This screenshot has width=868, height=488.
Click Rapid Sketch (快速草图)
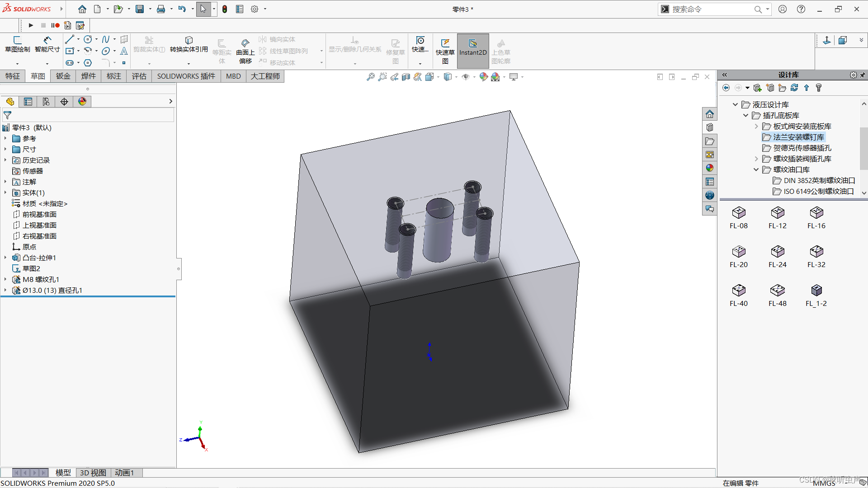tap(445, 51)
